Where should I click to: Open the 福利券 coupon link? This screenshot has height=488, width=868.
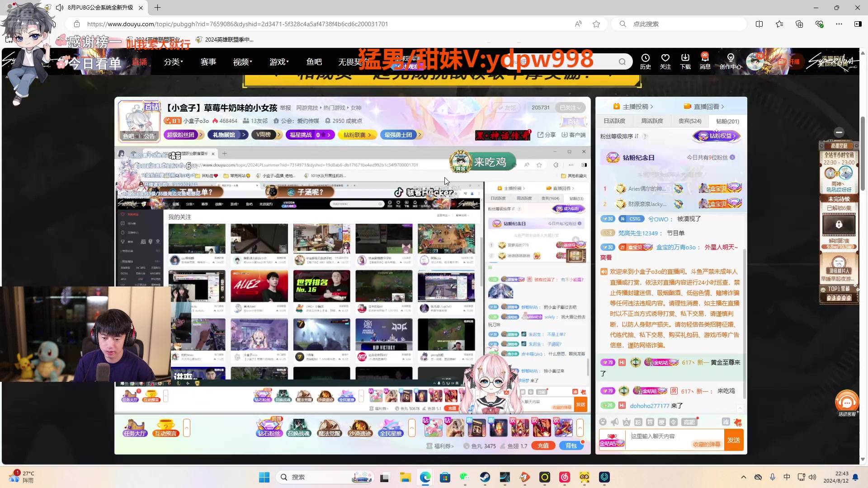point(440,446)
